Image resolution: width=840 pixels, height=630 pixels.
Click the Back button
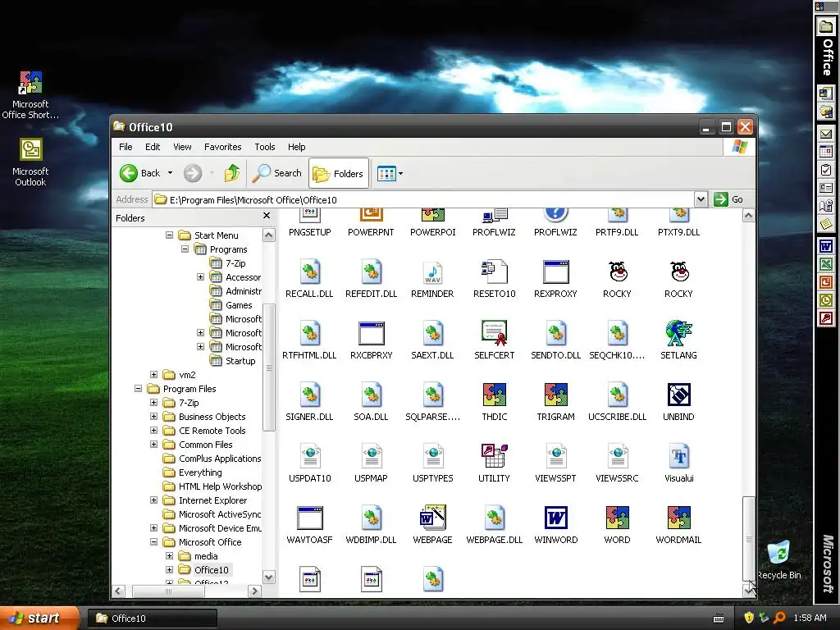139,173
